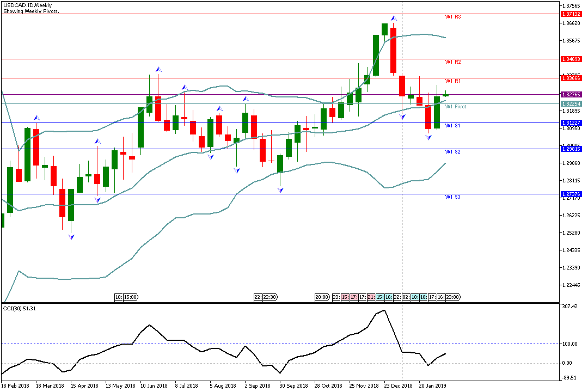Click the CCI(30) 51.31 indicator label
The image size is (588, 392).
pyautogui.click(x=20, y=308)
